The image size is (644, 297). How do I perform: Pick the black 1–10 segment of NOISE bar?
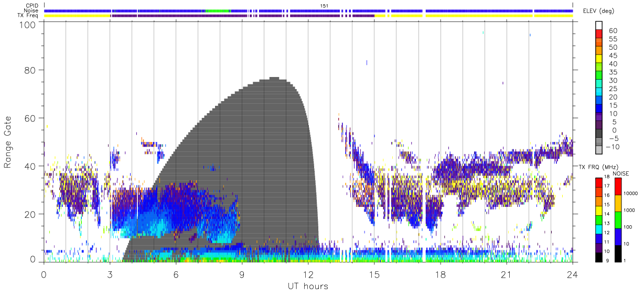click(617, 253)
